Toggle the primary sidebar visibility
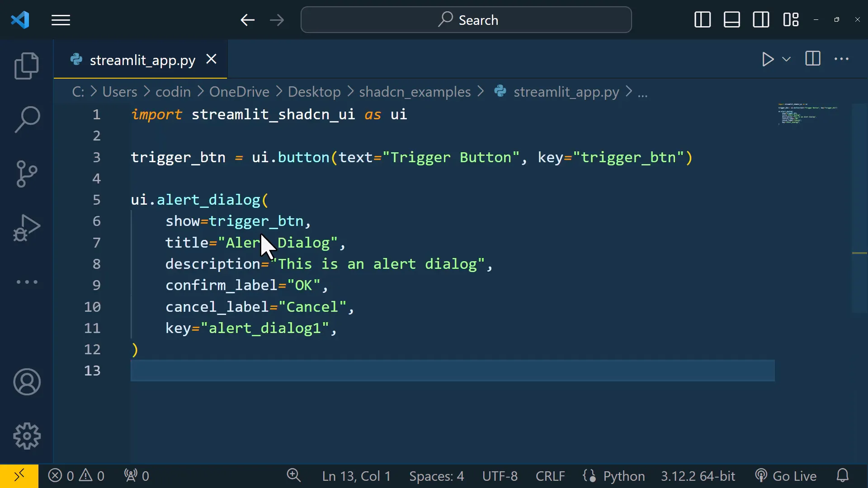The height and width of the screenshot is (488, 868). coord(702,20)
